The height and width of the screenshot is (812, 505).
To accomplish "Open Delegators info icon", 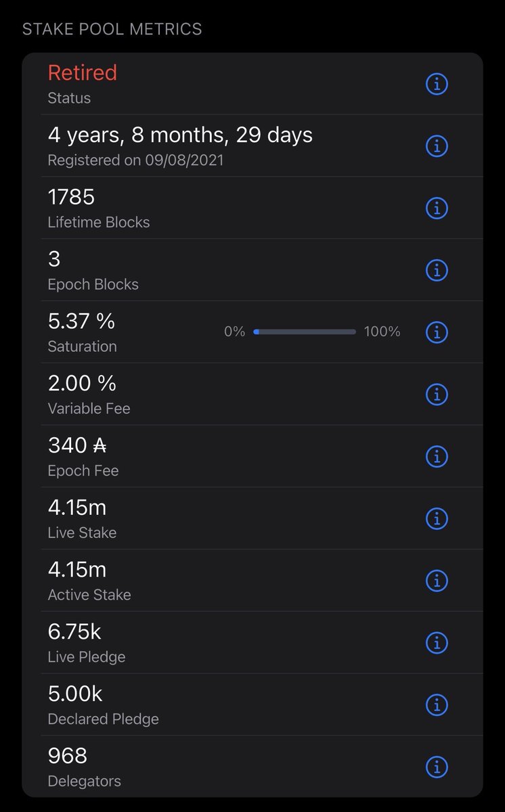I will coord(437,767).
